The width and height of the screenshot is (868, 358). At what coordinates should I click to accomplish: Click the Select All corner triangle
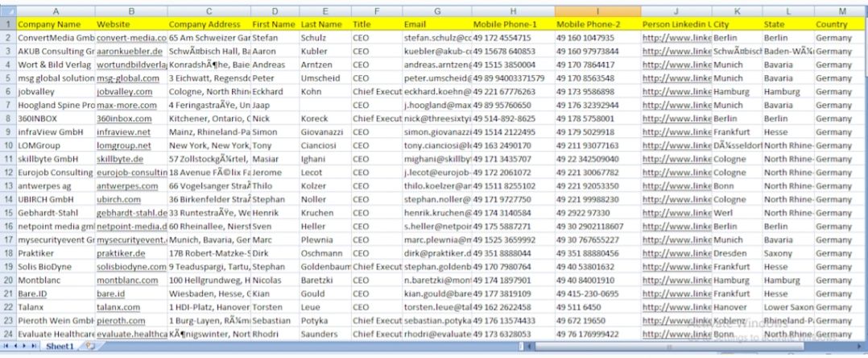click(8, 11)
